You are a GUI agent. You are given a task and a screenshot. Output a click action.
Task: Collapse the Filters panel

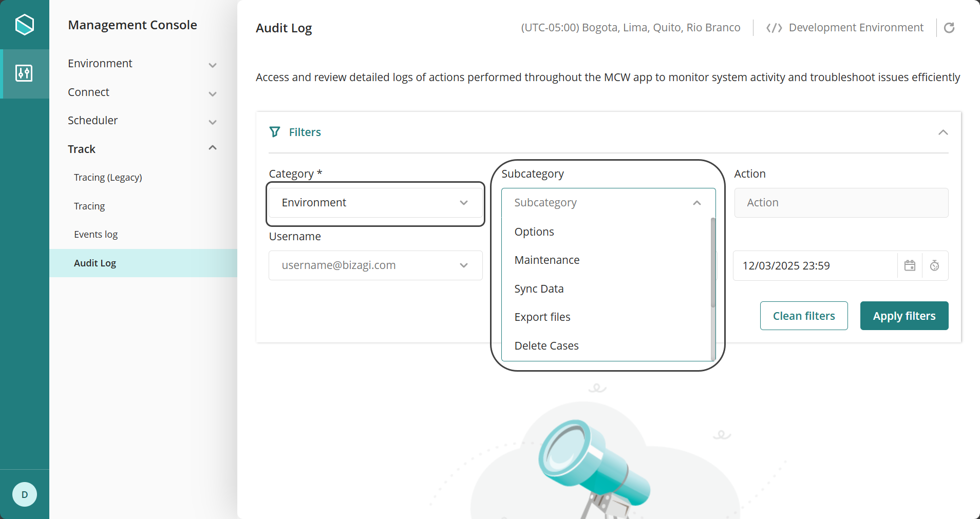tap(943, 132)
